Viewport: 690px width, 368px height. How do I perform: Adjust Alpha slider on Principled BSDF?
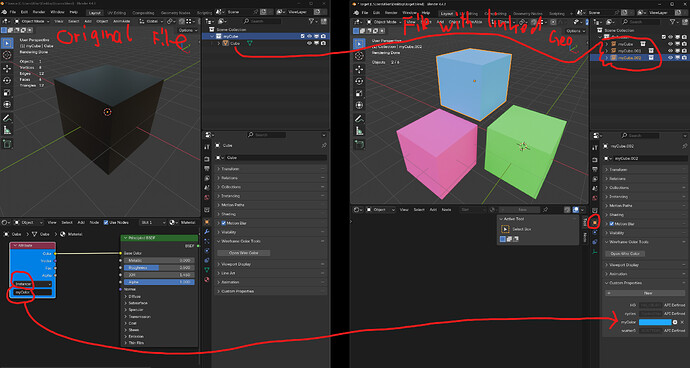159,282
